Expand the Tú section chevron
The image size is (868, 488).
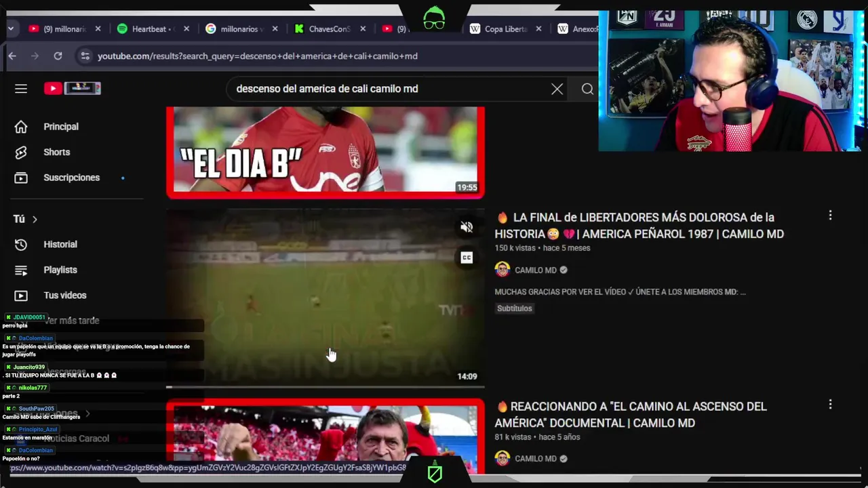pos(35,219)
